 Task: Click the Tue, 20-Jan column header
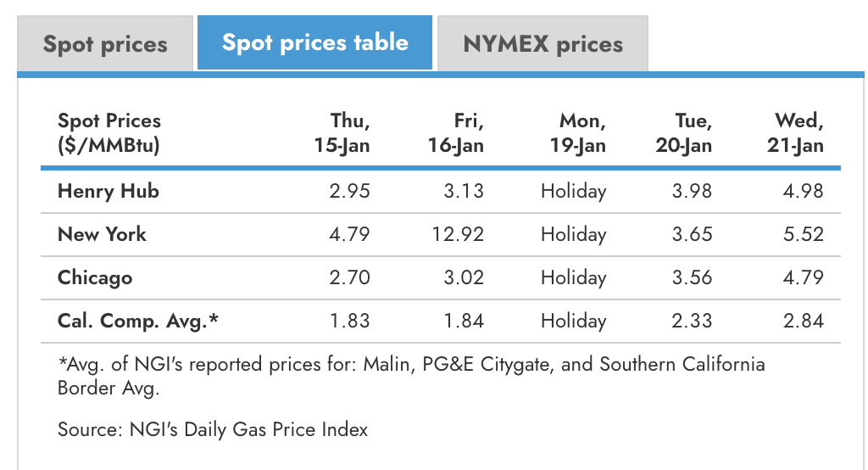pos(684,133)
